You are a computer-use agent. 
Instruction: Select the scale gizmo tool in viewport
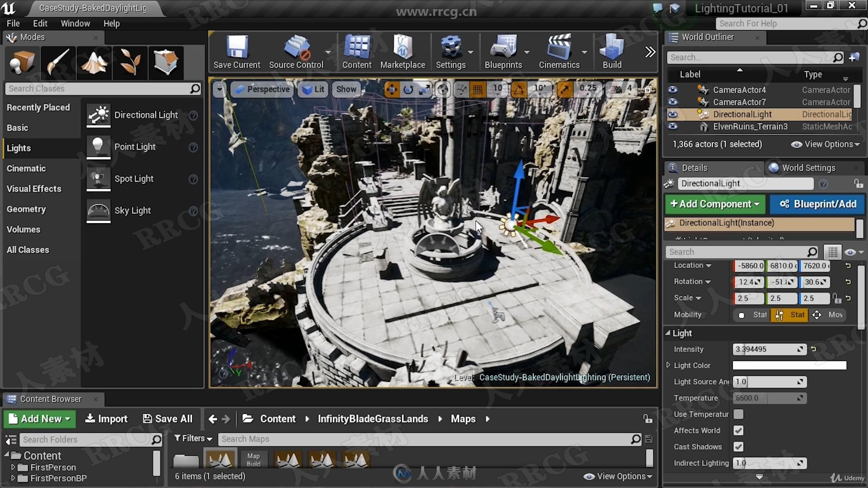click(425, 89)
